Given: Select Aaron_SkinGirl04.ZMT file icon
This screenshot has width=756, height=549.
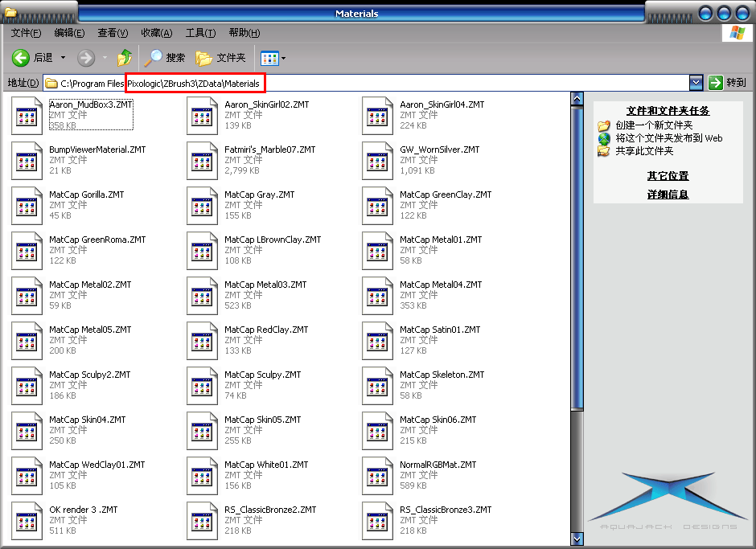Looking at the screenshot, I should pyautogui.click(x=377, y=116).
